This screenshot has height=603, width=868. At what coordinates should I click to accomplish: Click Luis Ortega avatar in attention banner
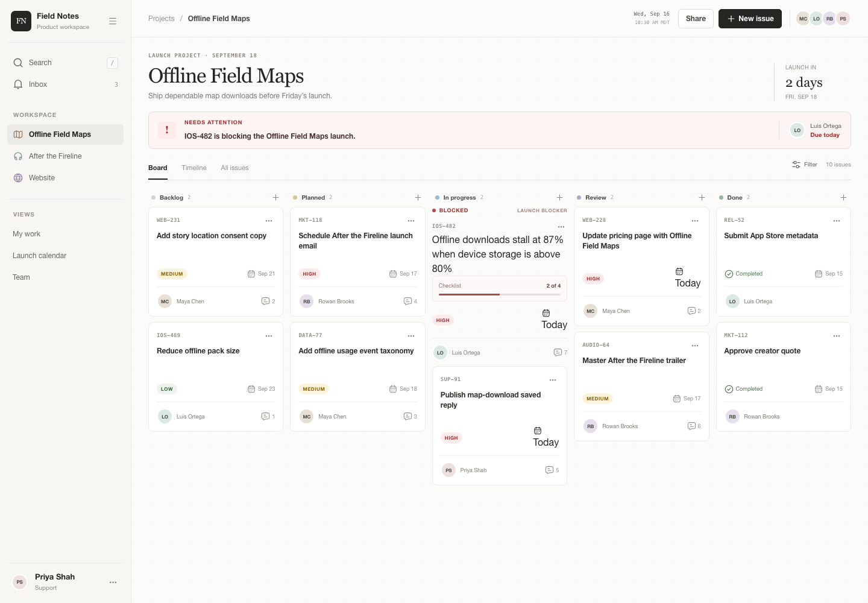(x=797, y=130)
